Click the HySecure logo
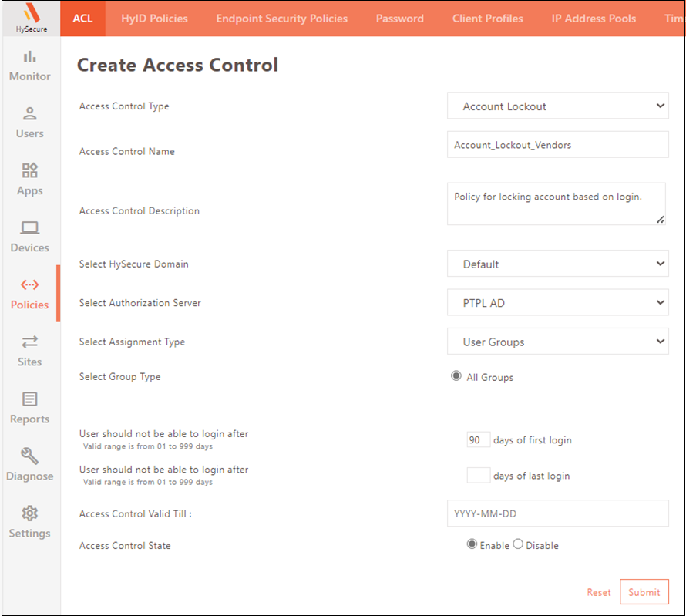This screenshot has width=686, height=616. 31,19
